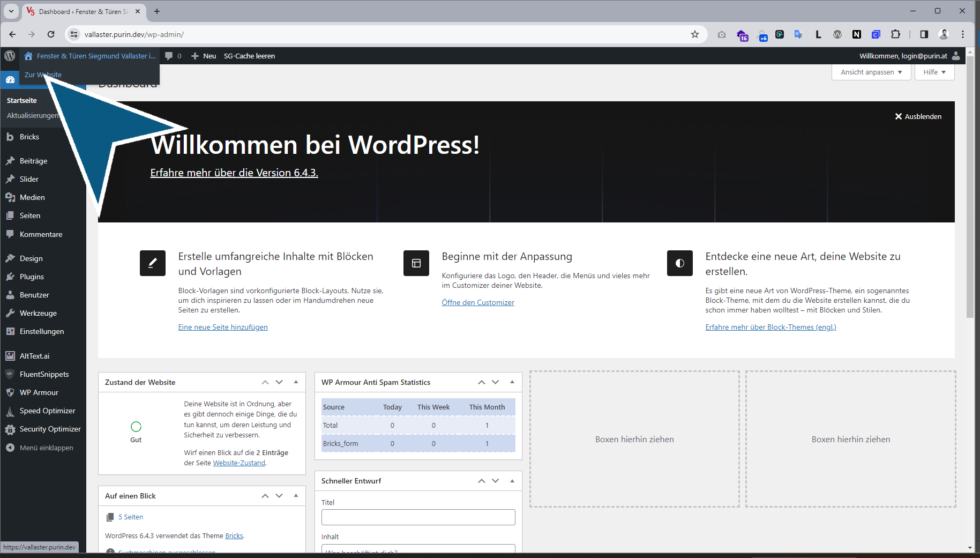Viewport: 980px width, 558px height.
Task: Open the Plugins menu in sidebar
Action: click(32, 277)
